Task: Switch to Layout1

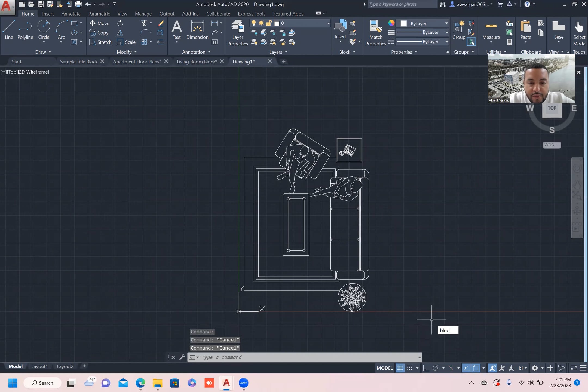Action: (39, 366)
